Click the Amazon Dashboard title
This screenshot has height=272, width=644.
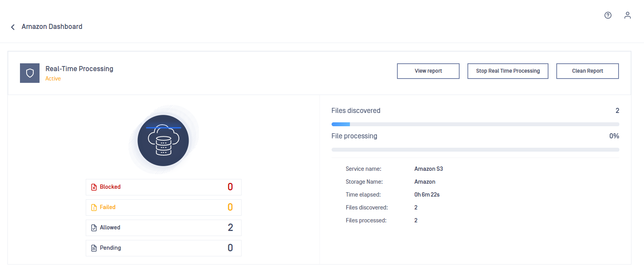point(52,27)
